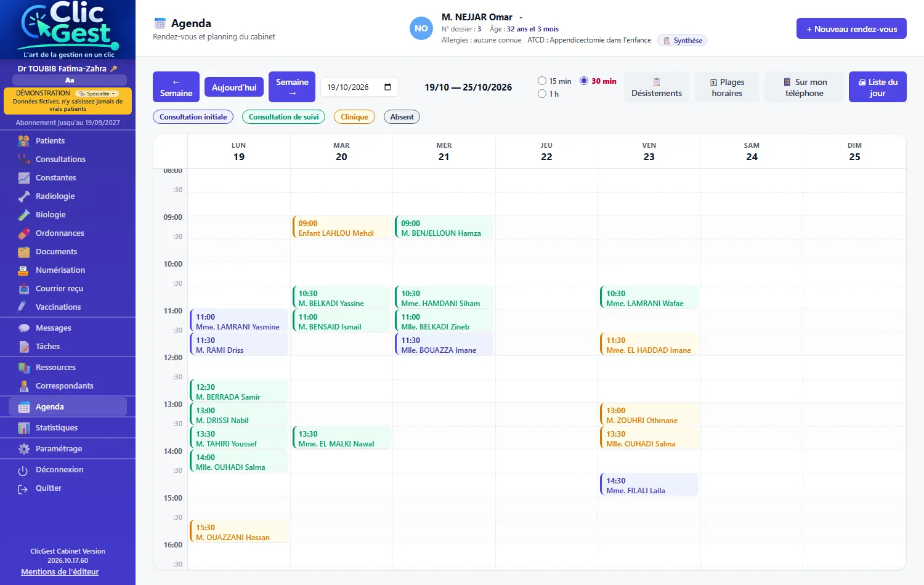Select the Constantes chart icon
Screen dimensions: 924x585
point(24,178)
